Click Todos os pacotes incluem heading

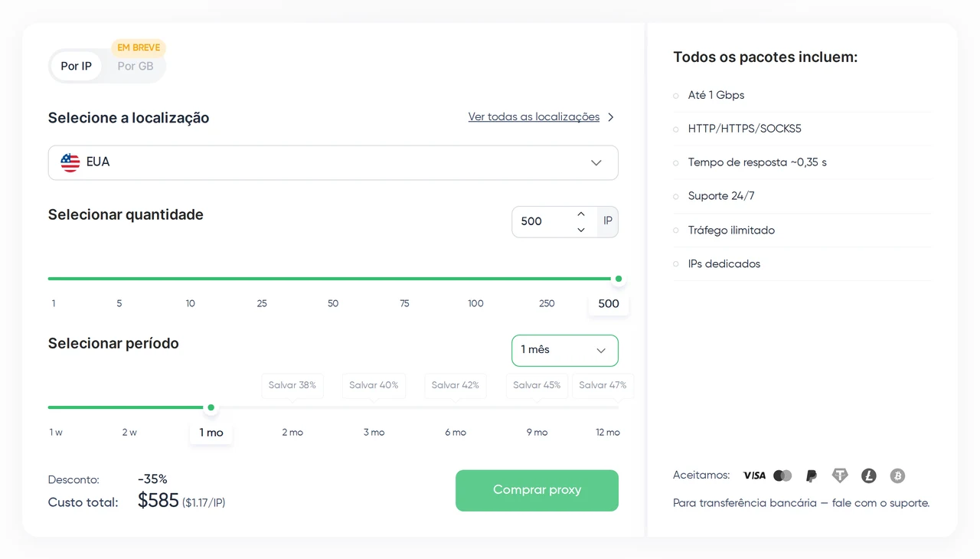tap(765, 57)
